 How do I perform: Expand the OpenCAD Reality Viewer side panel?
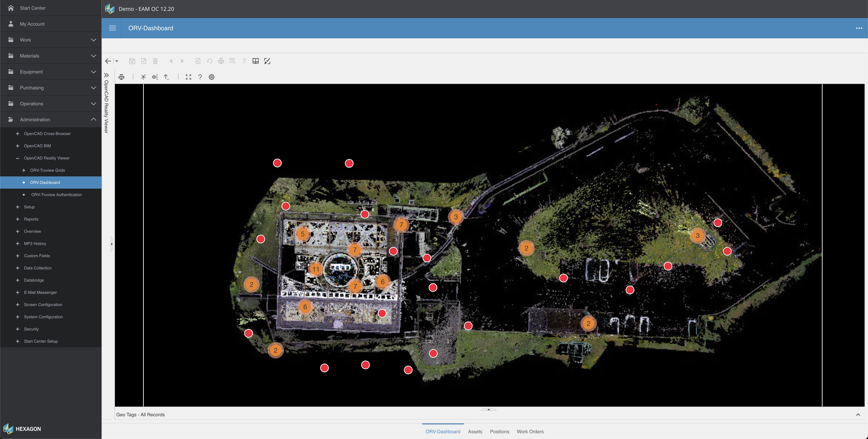tap(106, 75)
